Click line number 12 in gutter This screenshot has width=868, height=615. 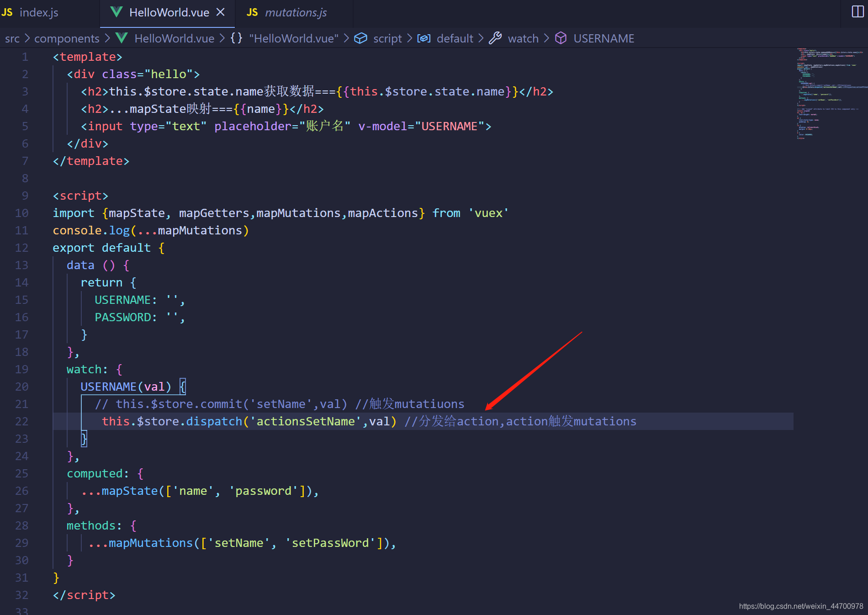click(21, 248)
